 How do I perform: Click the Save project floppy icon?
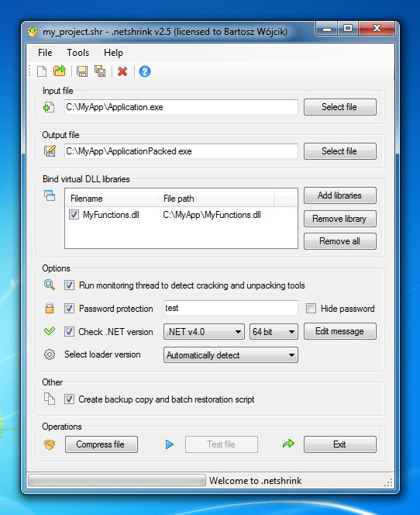point(82,71)
